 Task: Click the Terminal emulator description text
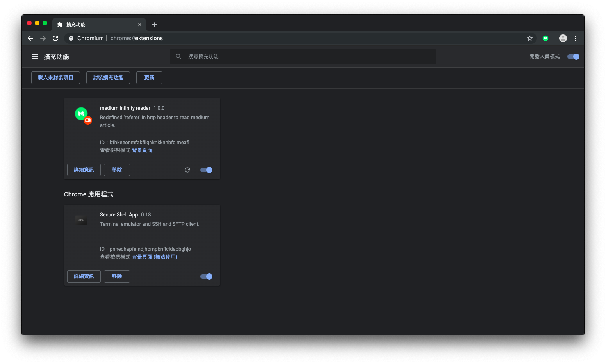pyautogui.click(x=150, y=224)
